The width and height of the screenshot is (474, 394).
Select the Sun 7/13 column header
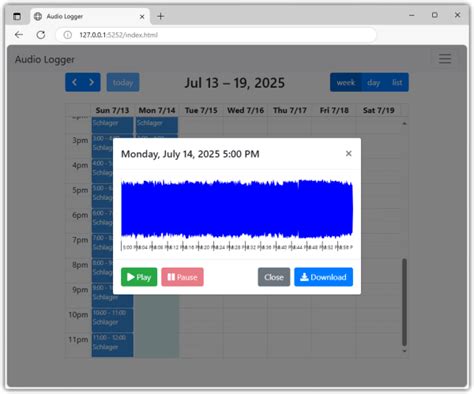[x=112, y=110]
